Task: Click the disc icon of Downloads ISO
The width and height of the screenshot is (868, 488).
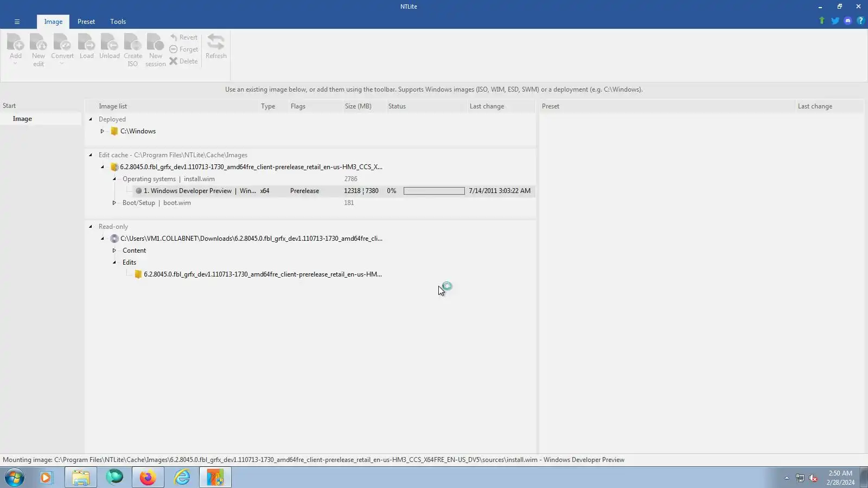Action: click(x=114, y=239)
